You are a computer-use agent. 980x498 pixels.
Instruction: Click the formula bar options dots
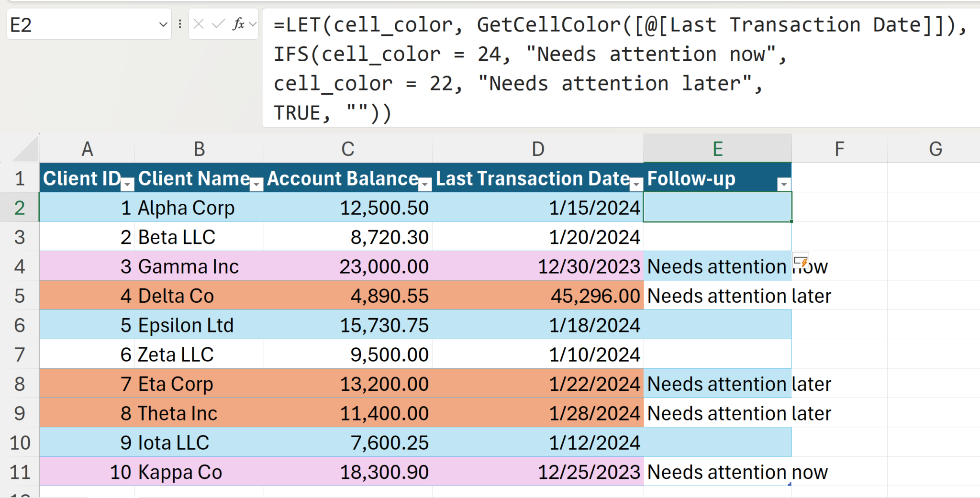coord(180,24)
